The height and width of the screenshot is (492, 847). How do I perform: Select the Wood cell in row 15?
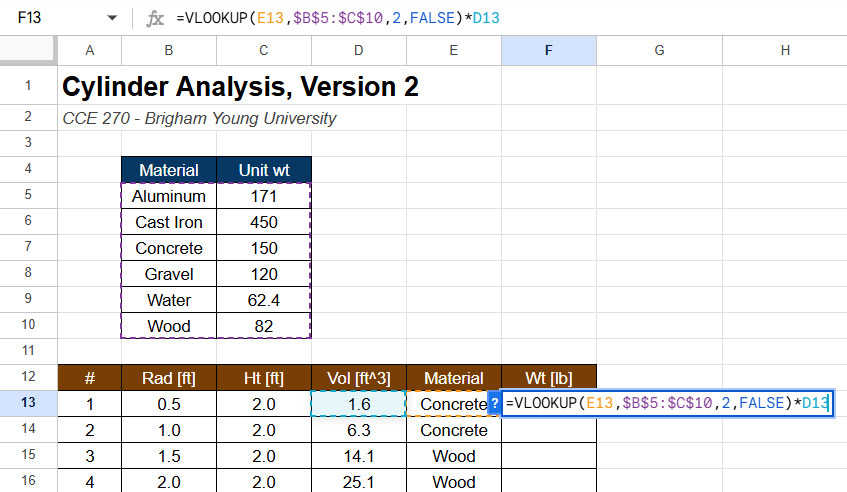(x=454, y=455)
